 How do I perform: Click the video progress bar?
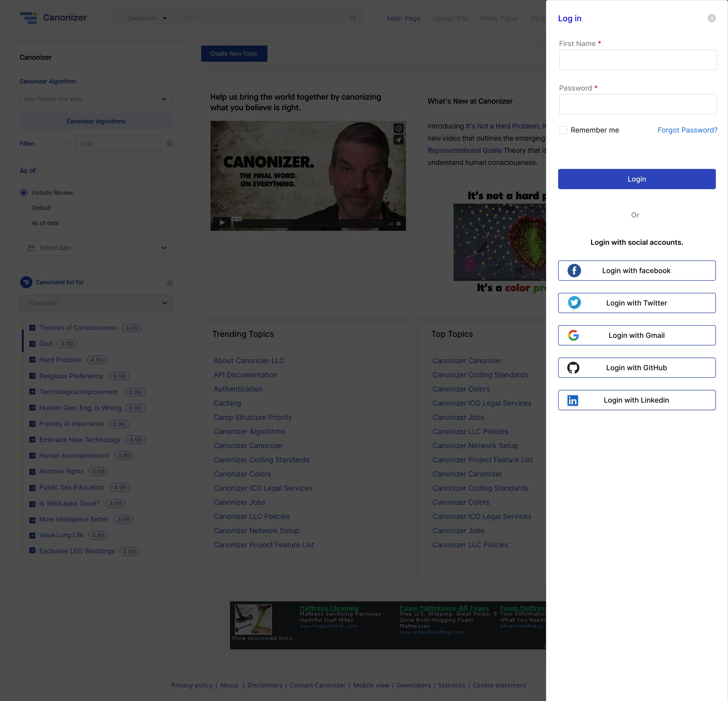coord(309,224)
